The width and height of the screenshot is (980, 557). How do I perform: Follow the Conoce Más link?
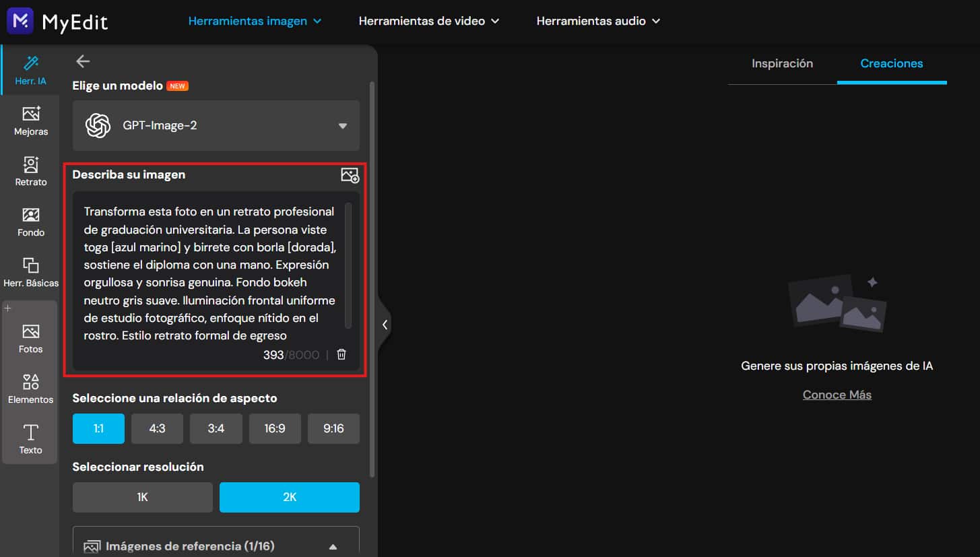point(837,395)
